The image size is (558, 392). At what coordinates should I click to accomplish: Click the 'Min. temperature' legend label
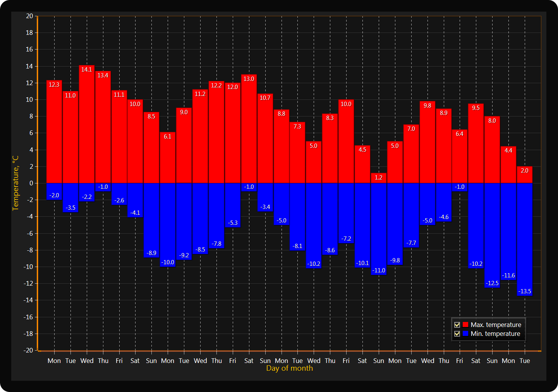click(495, 334)
